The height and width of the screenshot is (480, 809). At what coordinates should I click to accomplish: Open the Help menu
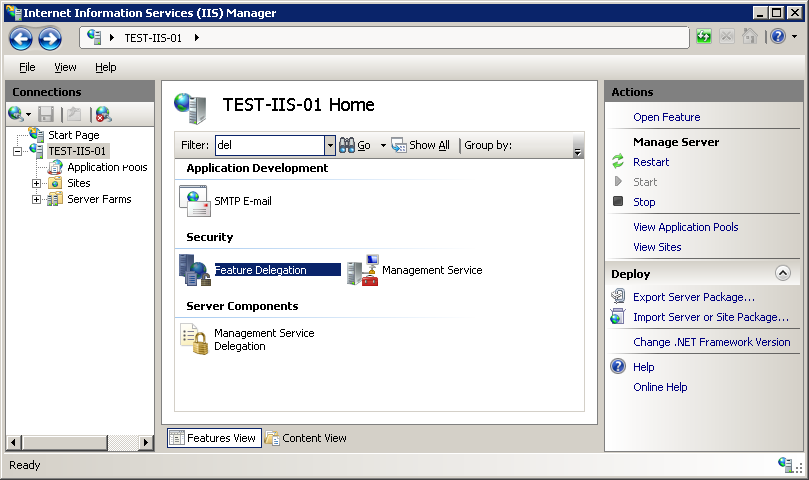click(106, 67)
